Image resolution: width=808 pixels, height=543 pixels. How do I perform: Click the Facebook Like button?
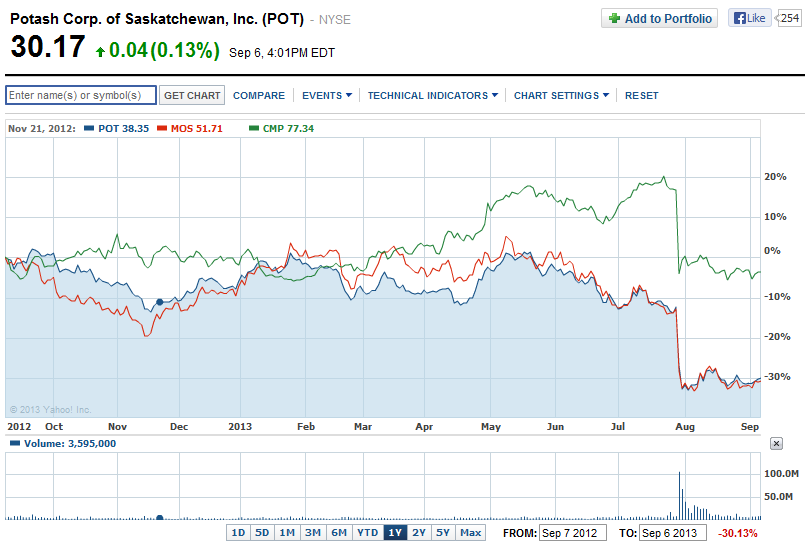click(750, 18)
